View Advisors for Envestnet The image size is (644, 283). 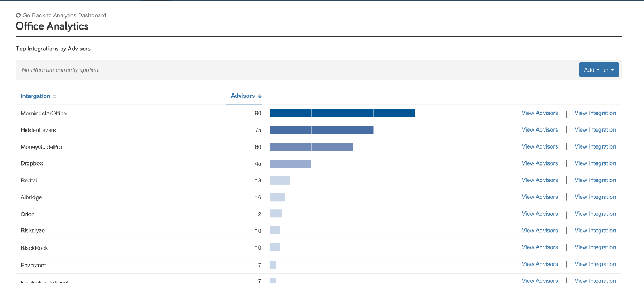tap(540, 264)
